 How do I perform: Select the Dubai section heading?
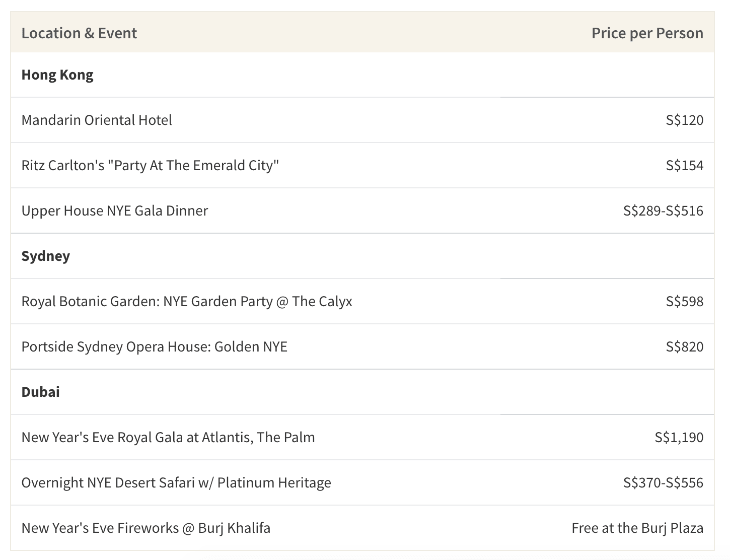click(x=41, y=392)
